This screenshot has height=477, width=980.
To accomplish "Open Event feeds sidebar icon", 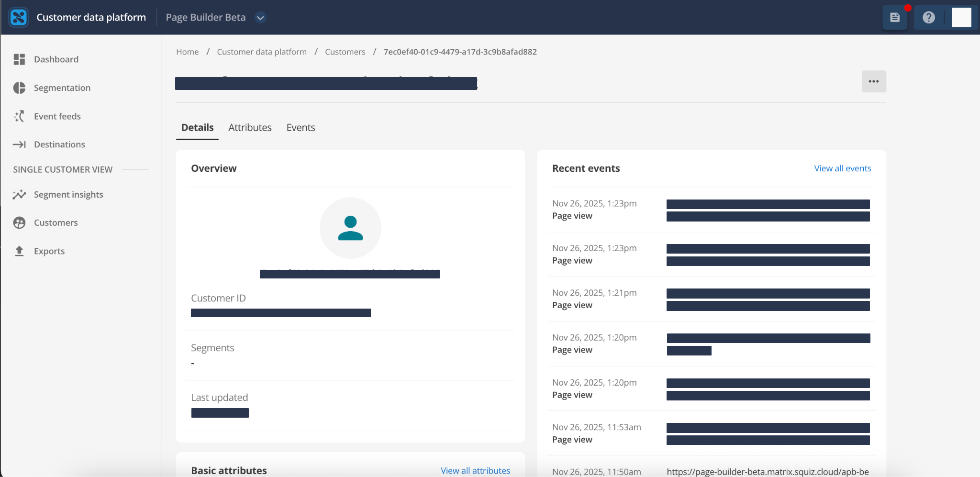I will (x=19, y=116).
